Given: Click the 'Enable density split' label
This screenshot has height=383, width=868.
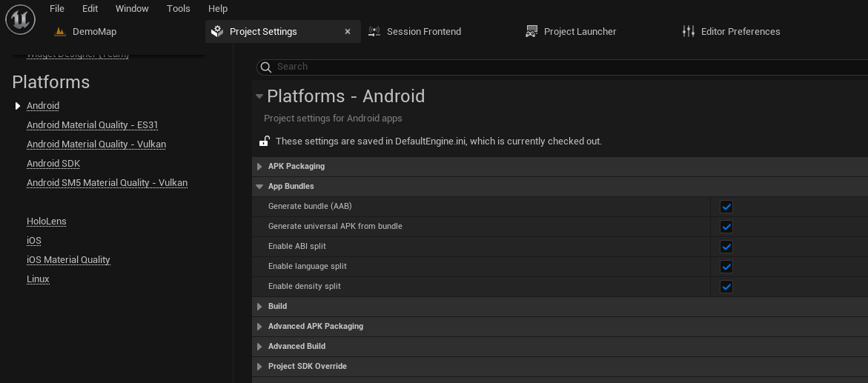Looking at the screenshot, I should 305,286.
